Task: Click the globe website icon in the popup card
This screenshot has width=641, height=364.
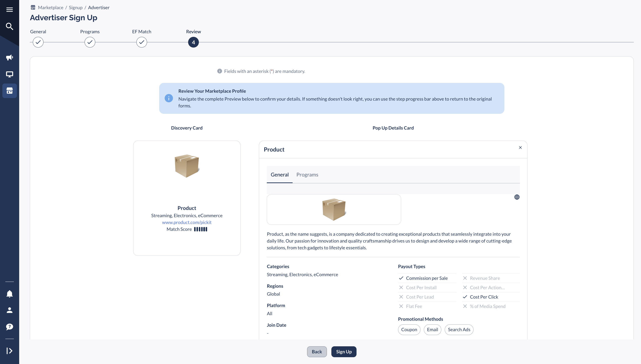Action: [x=517, y=197]
